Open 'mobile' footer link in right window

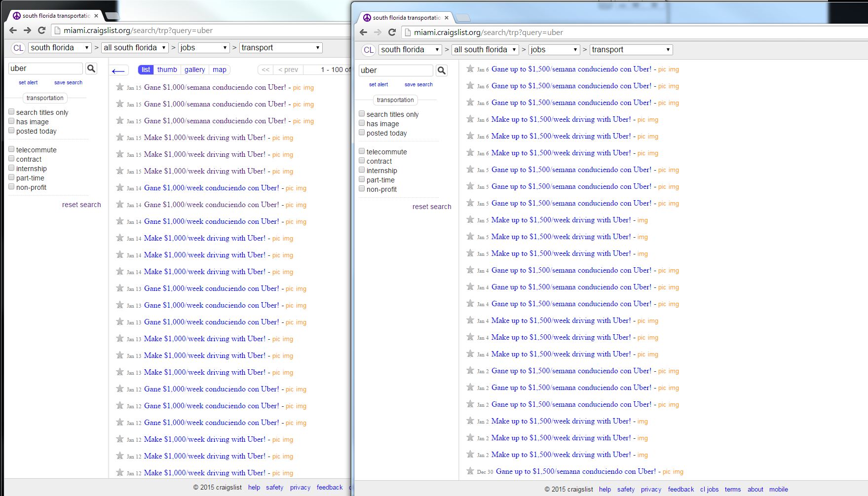click(779, 490)
